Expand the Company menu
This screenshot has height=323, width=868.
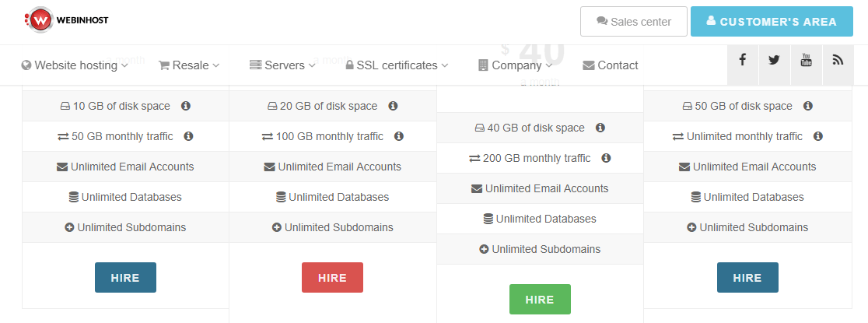(515, 65)
